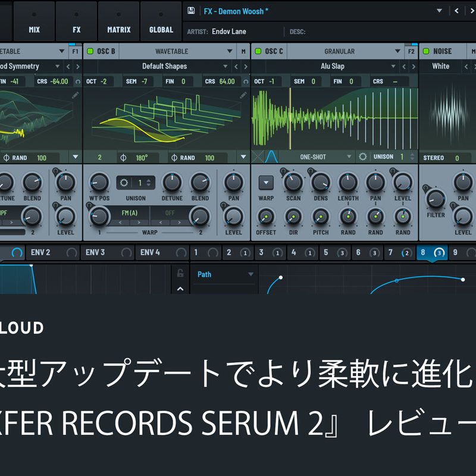Click OSC B routing M button
Image resolution: width=476 pixels, height=476 pixels.
pos(243,51)
